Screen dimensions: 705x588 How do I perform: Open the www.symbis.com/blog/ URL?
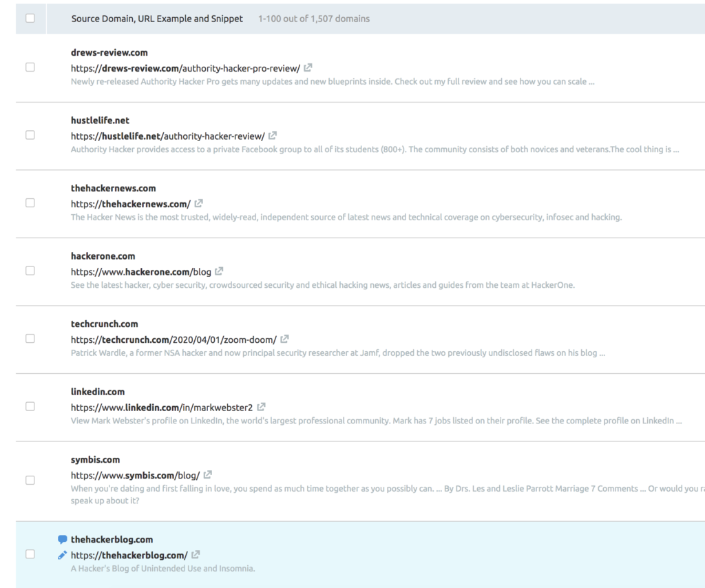coord(136,476)
